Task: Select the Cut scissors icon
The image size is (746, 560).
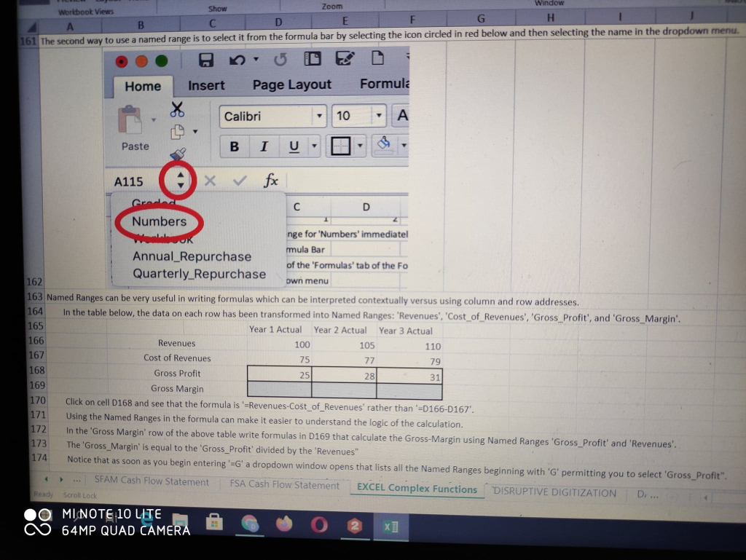Action: point(176,108)
